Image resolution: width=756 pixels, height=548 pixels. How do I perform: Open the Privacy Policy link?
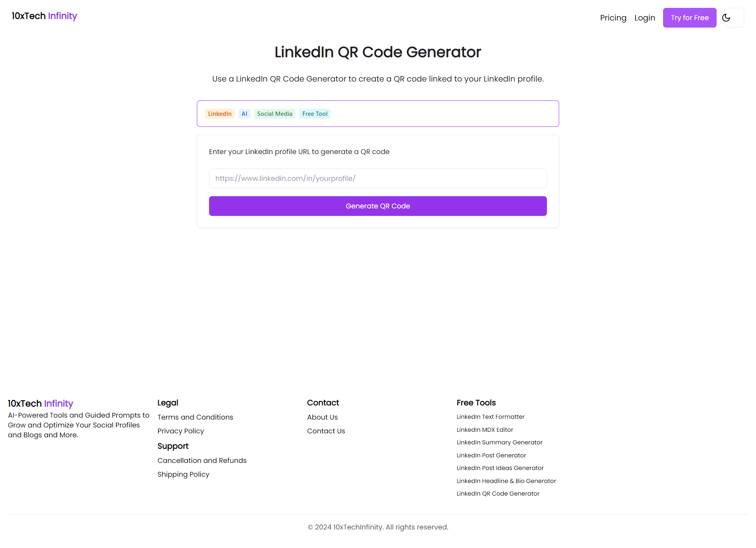pyautogui.click(x=180, y=431)
